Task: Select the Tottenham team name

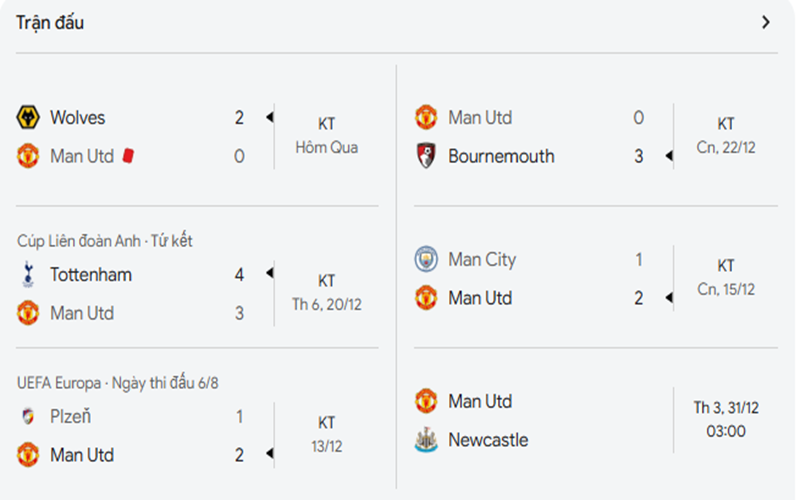Action: coord(91,275)
